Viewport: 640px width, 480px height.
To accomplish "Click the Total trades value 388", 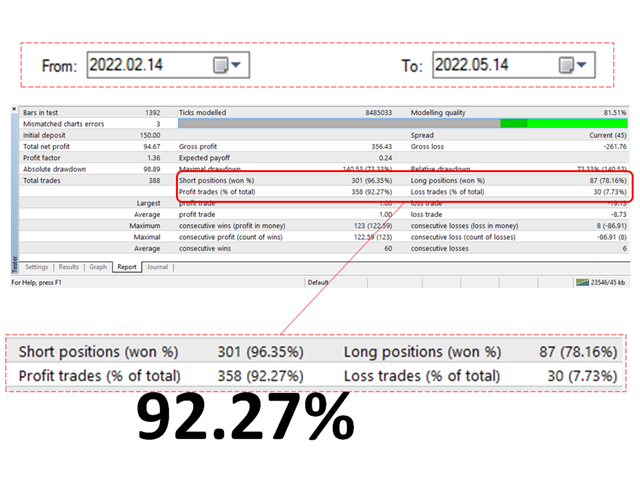I will (154, 180).
